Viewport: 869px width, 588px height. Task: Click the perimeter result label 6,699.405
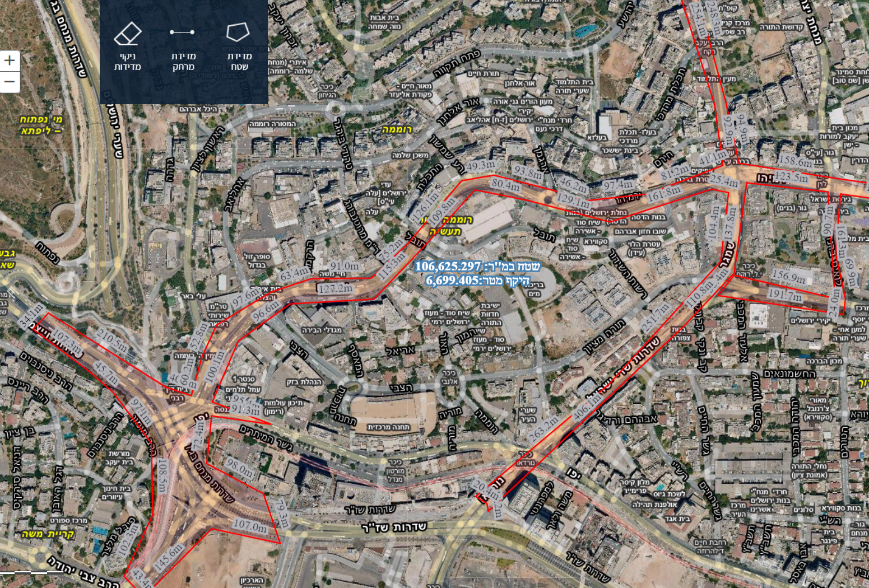pos(477,280)
